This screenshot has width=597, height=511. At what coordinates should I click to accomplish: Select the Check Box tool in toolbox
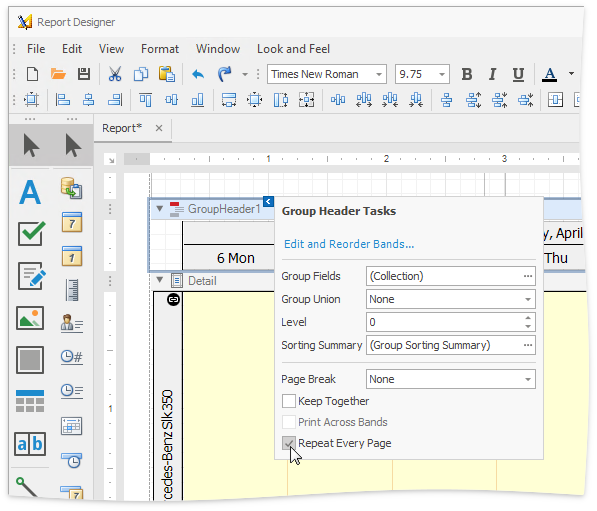(x=31, y=233)
